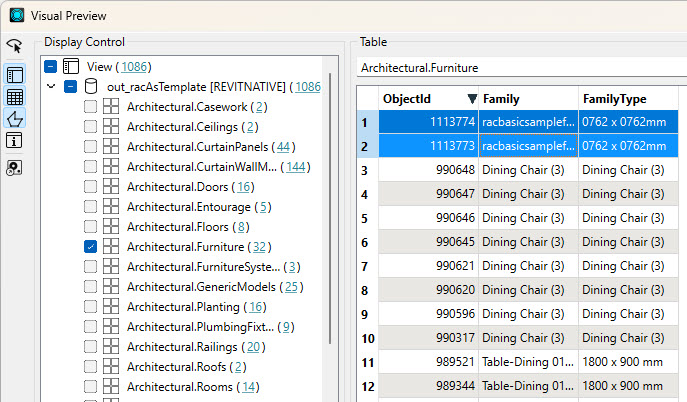Click the Visual Preview app logo icon

17,15
